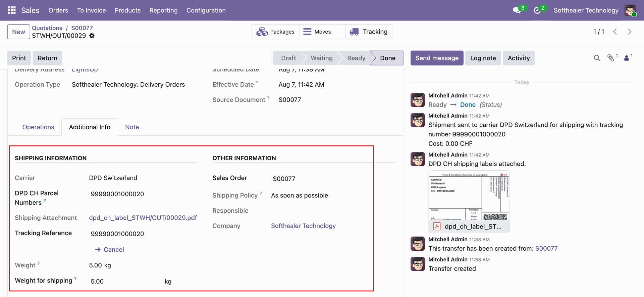Viewport: 644px width, 297px height.
Task: Click help mark next to Weight label
Action: coord(39,263)
